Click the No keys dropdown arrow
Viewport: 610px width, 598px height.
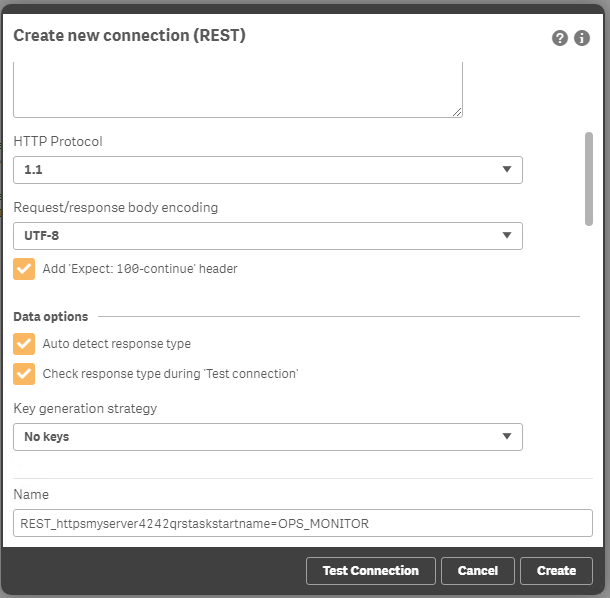pos(507,437)
